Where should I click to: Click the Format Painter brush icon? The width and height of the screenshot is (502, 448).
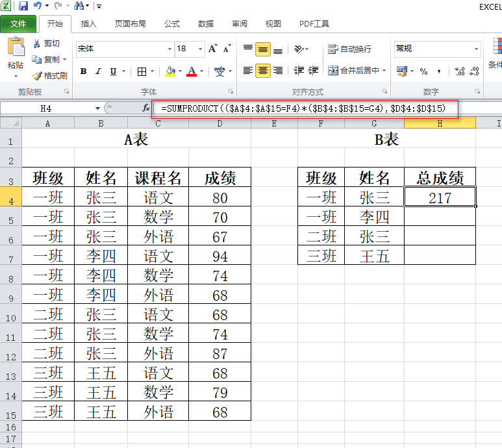[37, 76]
